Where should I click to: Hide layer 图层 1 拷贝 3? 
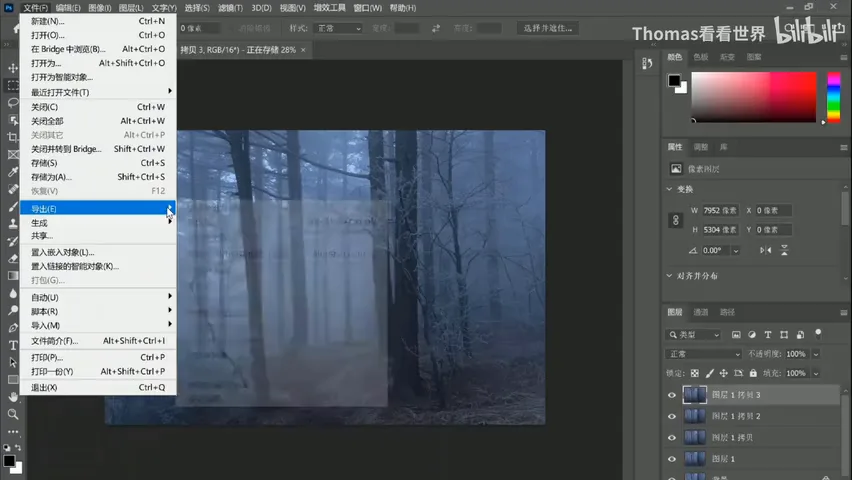coord(672,395)
